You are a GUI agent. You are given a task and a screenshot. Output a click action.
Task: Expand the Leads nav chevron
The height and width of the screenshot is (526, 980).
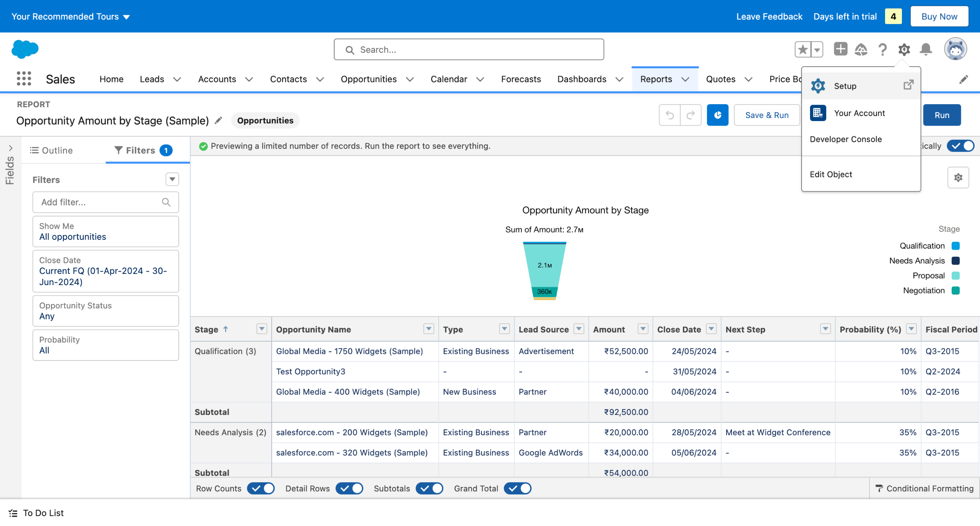coord(177,79)
